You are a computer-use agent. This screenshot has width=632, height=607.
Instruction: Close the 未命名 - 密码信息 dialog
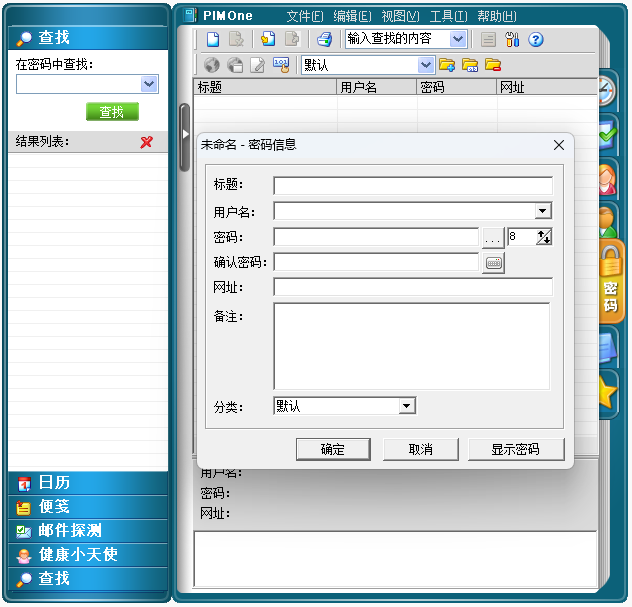(x=559, y=145)
